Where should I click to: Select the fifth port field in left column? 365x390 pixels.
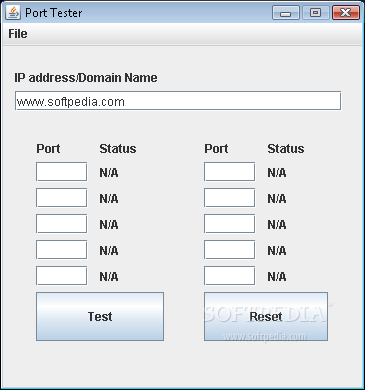tap(62, 276)
